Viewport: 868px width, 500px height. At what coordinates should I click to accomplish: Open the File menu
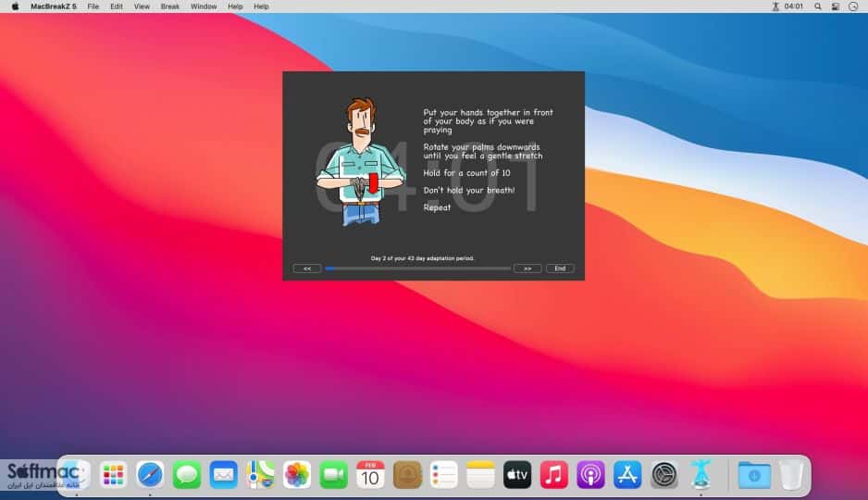coord(93,6)
